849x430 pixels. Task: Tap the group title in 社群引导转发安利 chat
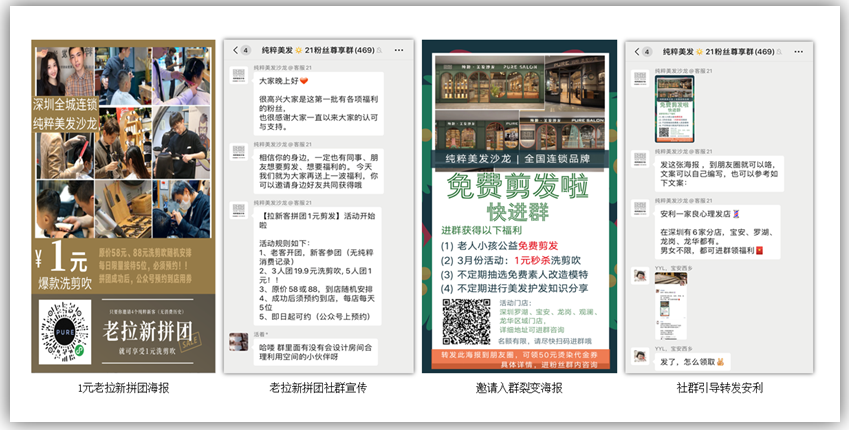[x=719, y=52]
